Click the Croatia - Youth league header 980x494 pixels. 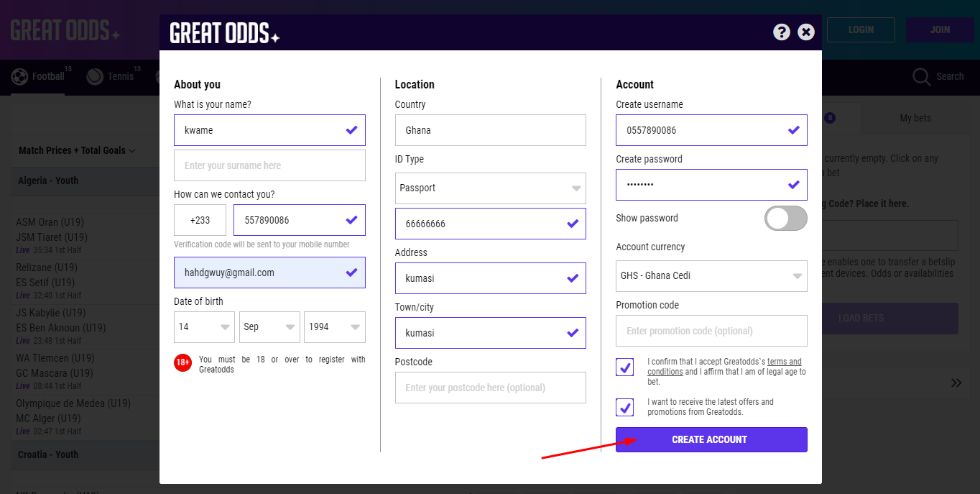(48, 454)
